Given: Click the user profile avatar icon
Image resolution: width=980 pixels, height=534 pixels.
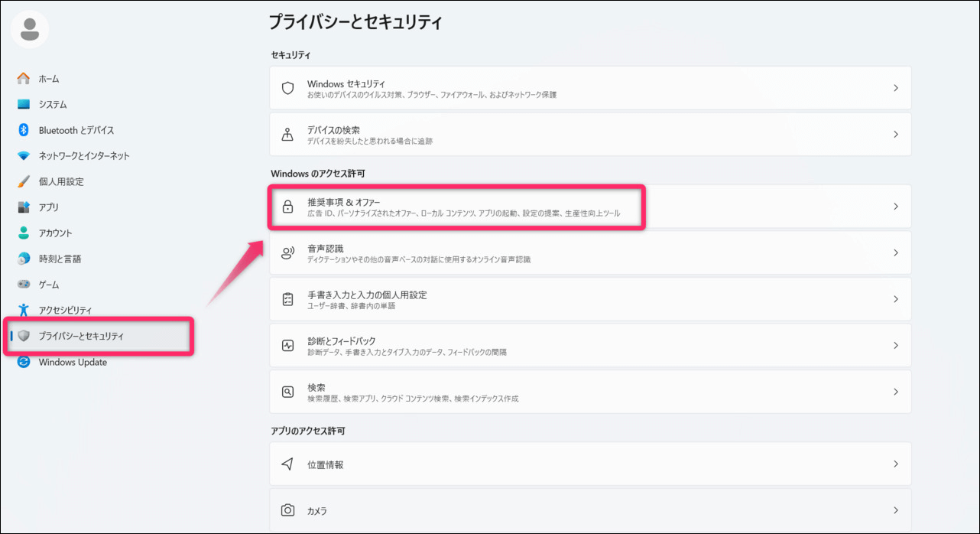Looking at the screenshot, I should (30, 30).
